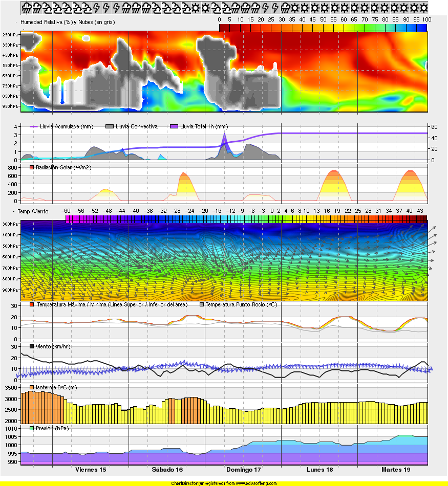The image size is (448, 486).
Task: Click the 'Radiación Solar (W/m2)' legend label
Action: (63, 167)
